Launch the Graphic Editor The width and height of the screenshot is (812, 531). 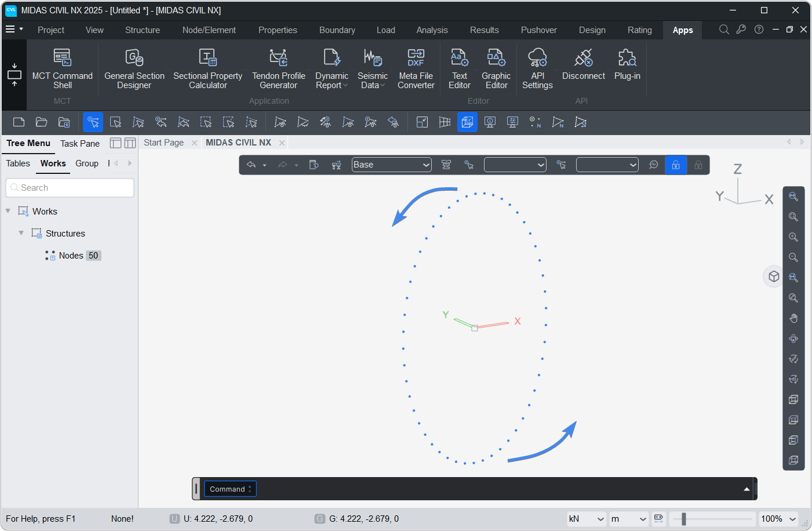(x=496, y=68)
